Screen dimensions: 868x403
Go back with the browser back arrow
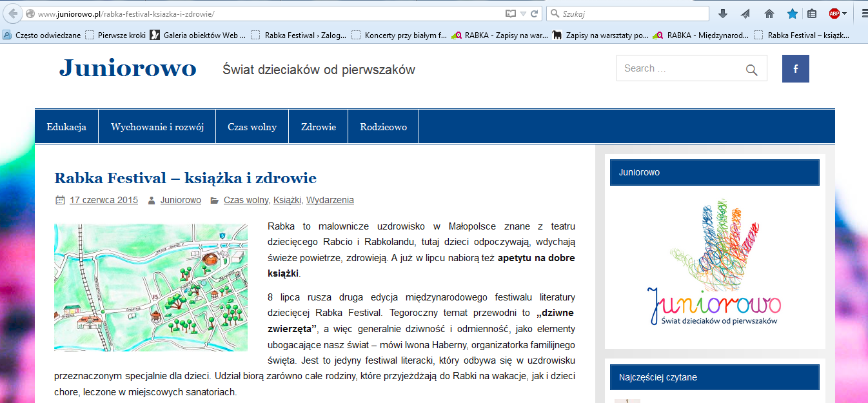click(x=13, y=14)
